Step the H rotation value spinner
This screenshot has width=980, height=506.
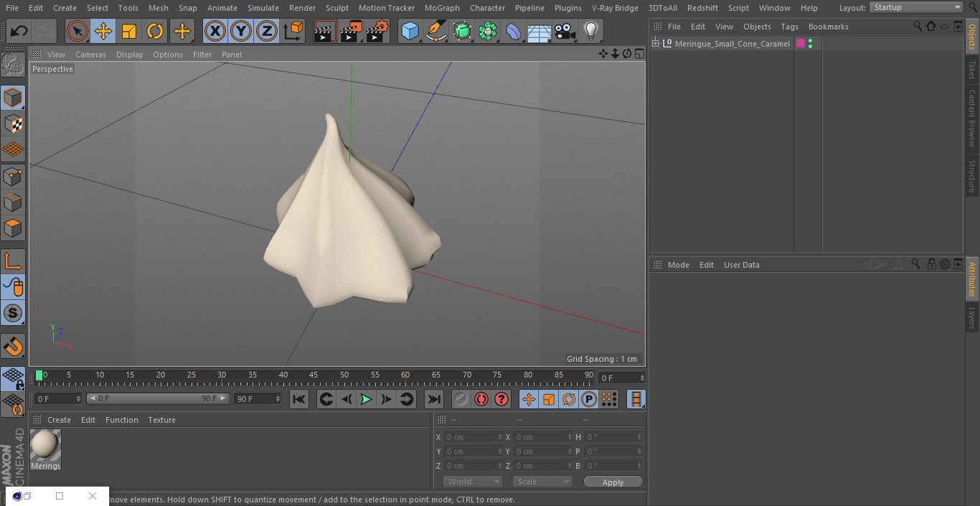(x=641, y=437)
